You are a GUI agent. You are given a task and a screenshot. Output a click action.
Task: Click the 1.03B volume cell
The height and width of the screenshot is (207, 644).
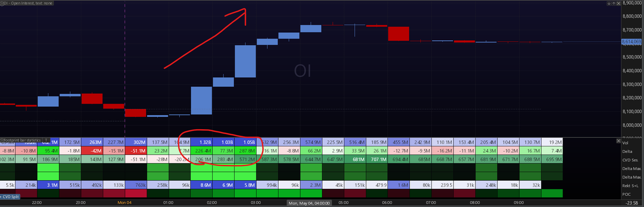[224, 143]
